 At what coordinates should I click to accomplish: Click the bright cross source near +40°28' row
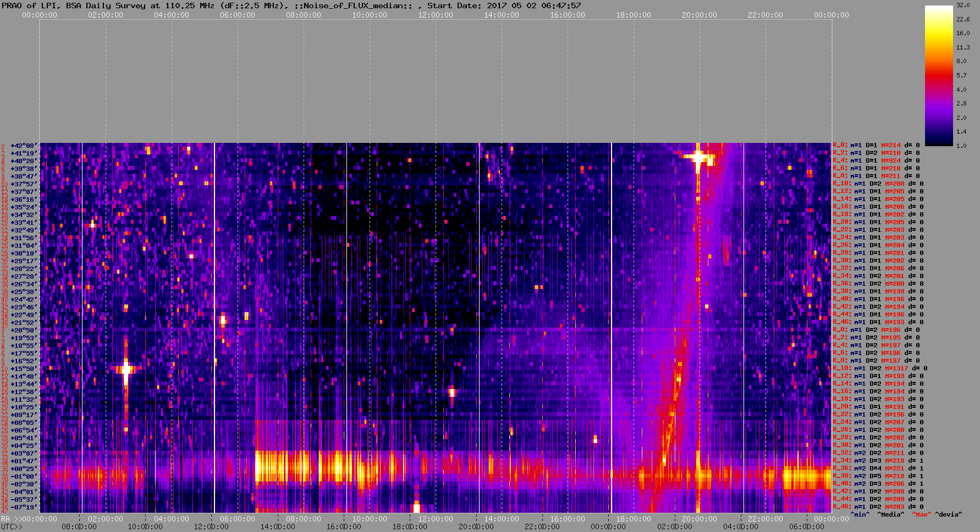pos(698,158)
